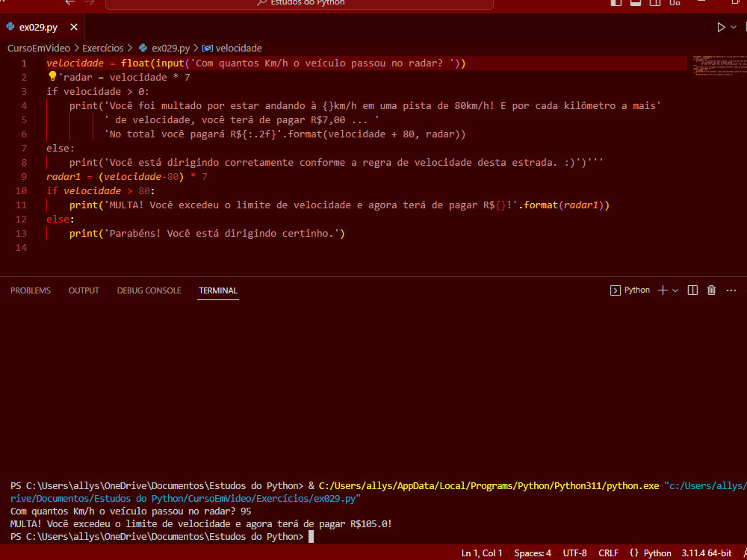This screenshot has height=560, width=747.
Task: Change file encoding UTF-8
Action: coord(574,553)
